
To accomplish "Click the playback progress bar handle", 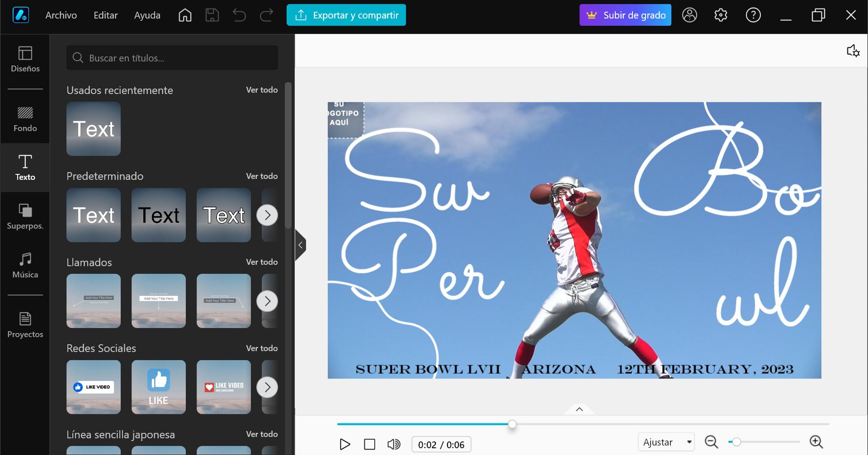I will (512, 424).
